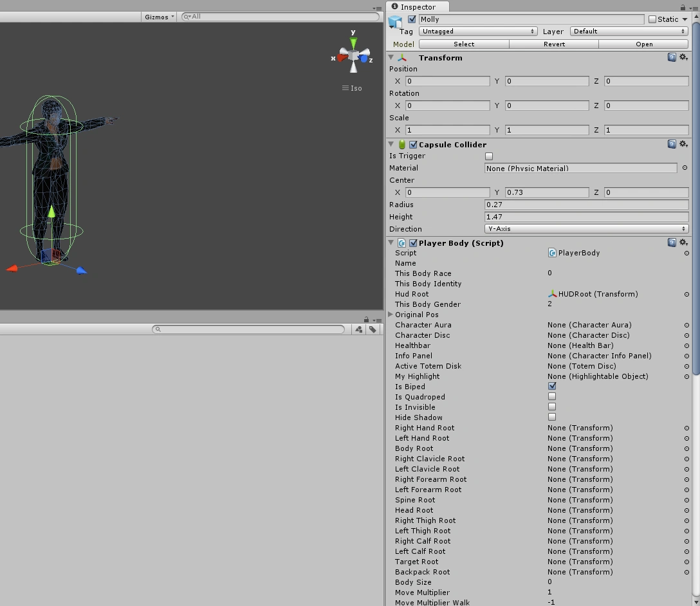
Task: Toggle Iso perspective label in scene view
Action: pos(352,88)
